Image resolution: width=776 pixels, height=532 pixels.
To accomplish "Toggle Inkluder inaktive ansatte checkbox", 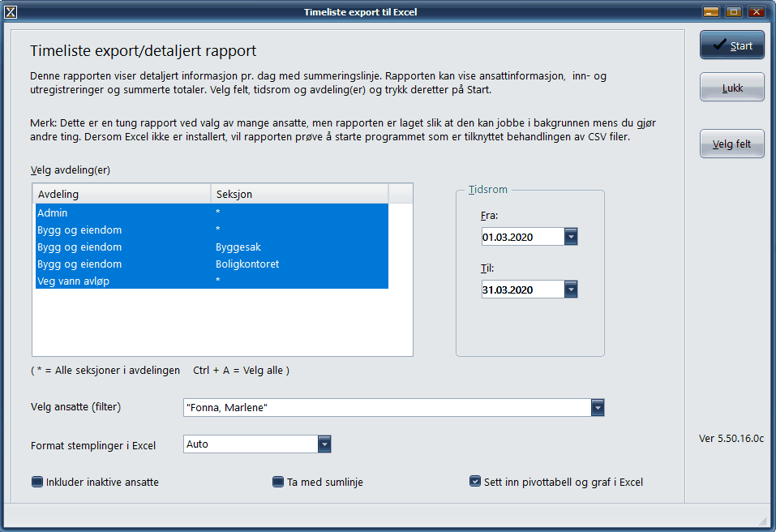I will [37, 482].
